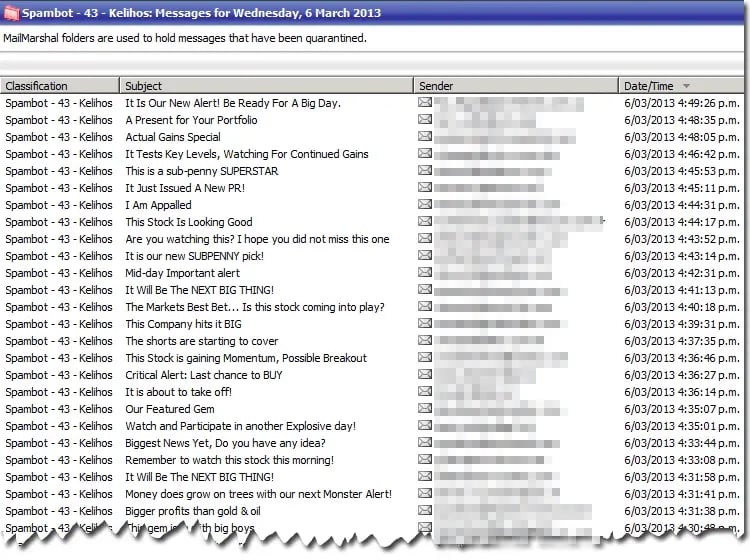The image size is (750, 560).
Task: Select the 'This Stock Is Looking Good' message
Action: (x=188, y=222)
